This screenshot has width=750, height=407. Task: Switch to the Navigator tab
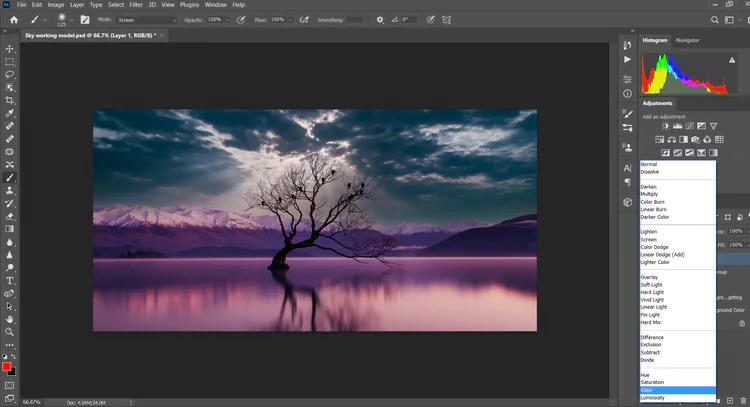coord(688,40)
